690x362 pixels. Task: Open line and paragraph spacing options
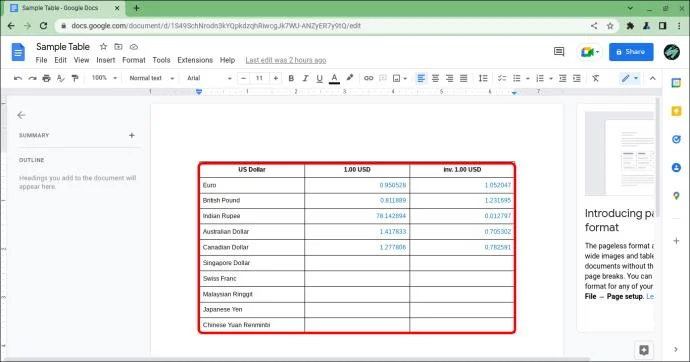pos(483,78)
